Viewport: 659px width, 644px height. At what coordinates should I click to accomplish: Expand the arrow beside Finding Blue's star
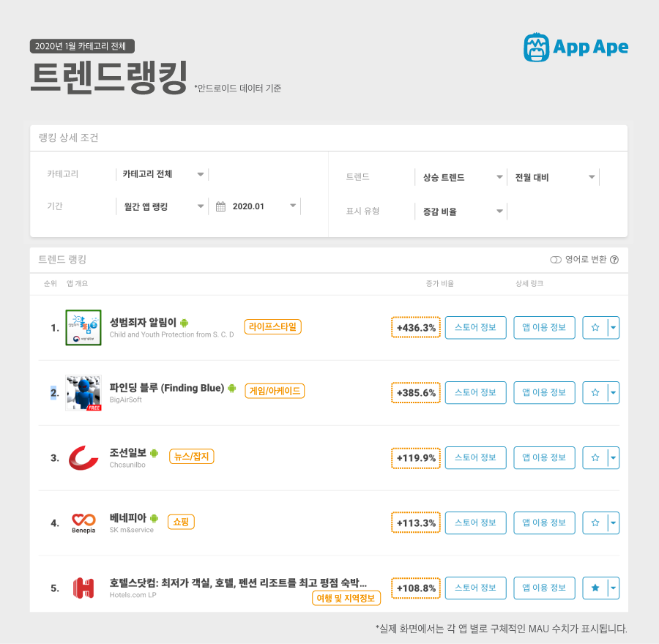click(x=614, y=393)
